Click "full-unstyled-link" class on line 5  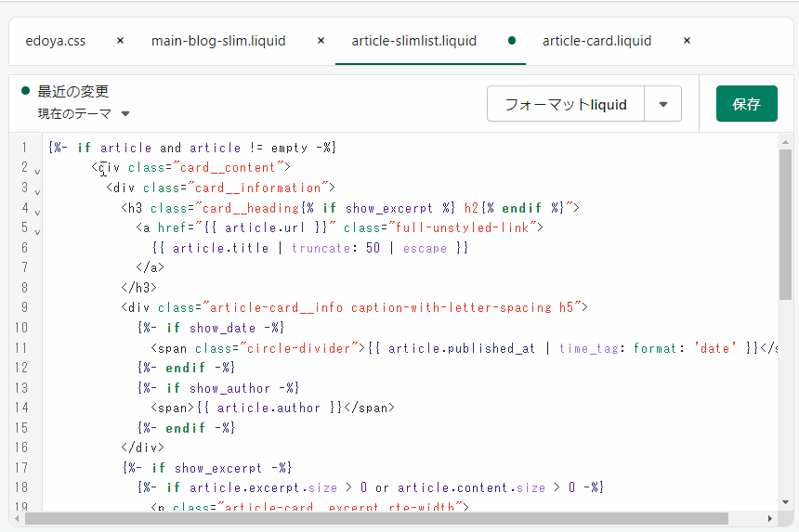pos(463,227)
